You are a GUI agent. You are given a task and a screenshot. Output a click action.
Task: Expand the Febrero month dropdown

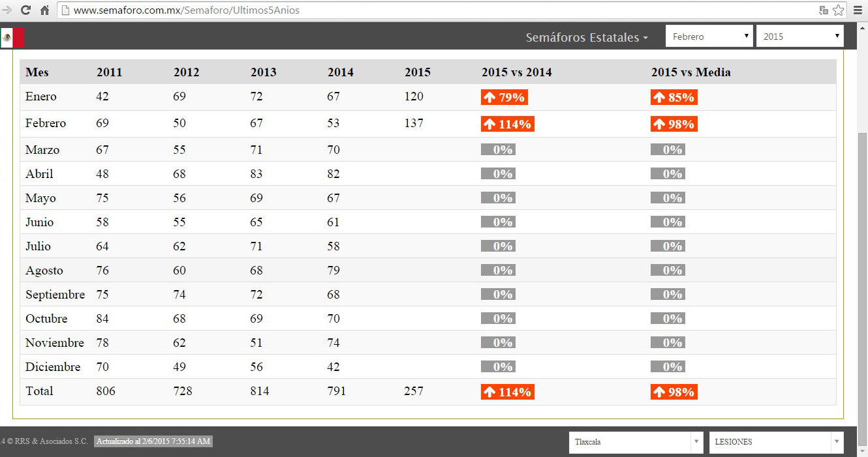click(709, 37)
